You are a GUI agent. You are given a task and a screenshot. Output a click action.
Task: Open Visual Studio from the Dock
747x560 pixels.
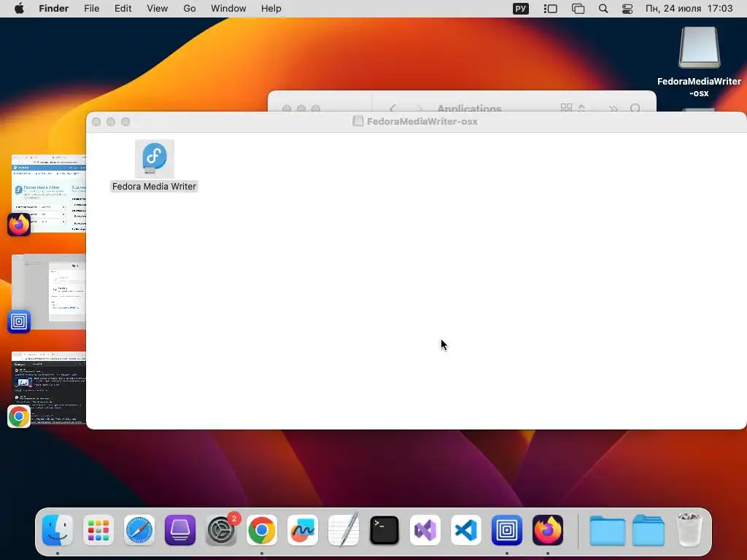[x=425, y=530]
